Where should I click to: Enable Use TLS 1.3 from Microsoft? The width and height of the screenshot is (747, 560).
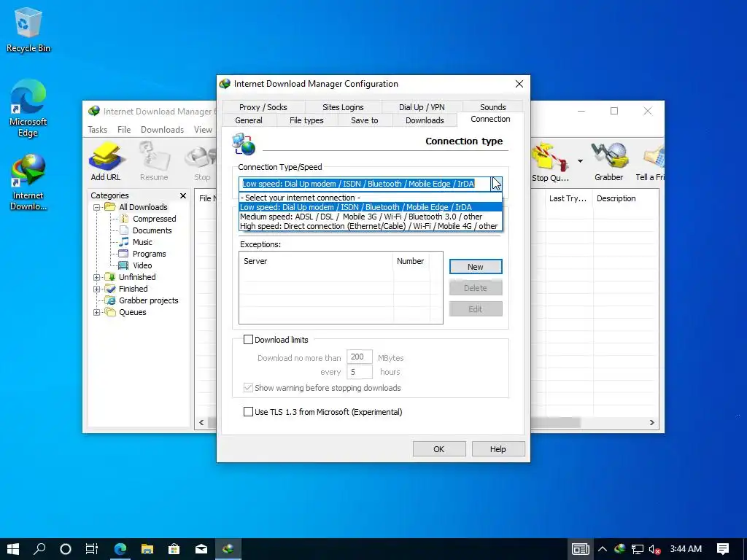tap(248, 411)
